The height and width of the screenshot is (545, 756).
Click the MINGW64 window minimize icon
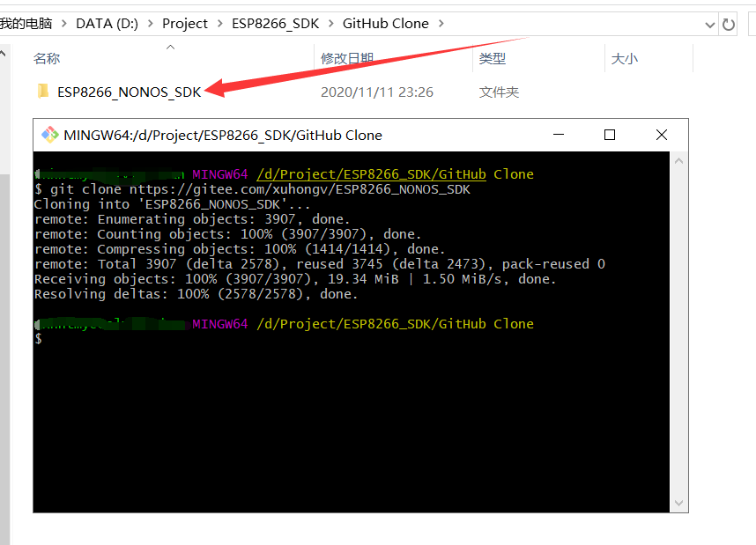point(558,134)
